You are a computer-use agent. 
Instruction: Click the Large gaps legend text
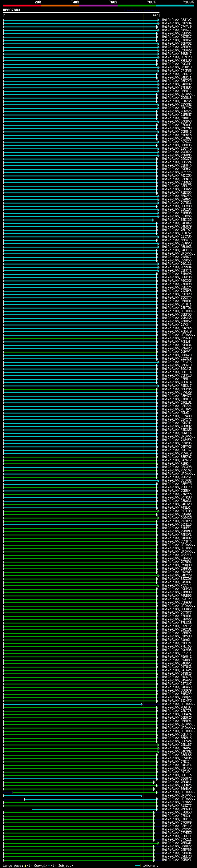pos(13,865)
